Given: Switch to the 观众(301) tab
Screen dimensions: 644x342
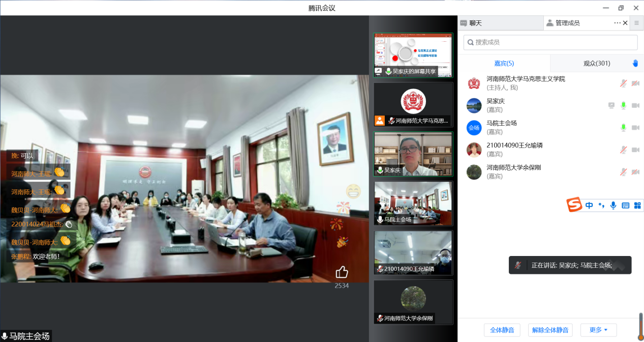Looking at the screenshot, I should click(x=596, y=64).
